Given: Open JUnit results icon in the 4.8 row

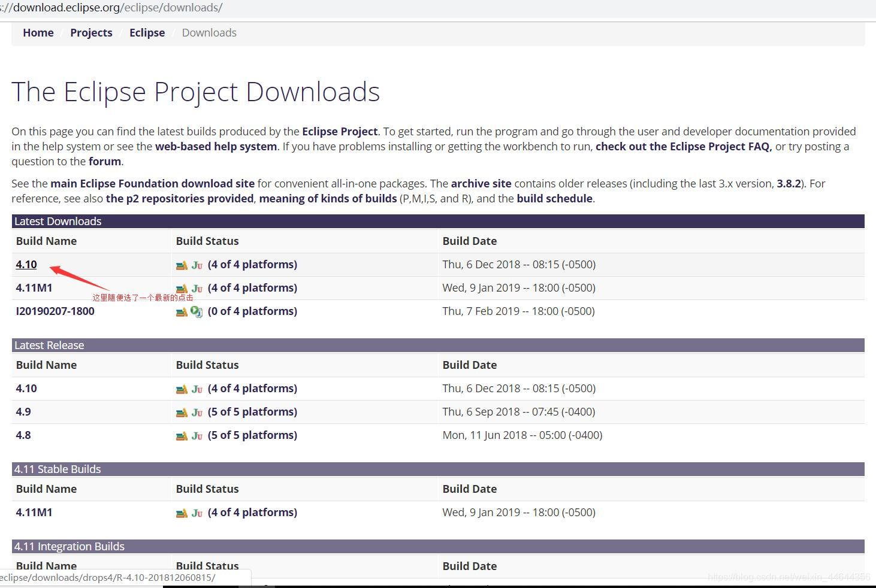Looking at the screenshot, I should click(197, 436).
